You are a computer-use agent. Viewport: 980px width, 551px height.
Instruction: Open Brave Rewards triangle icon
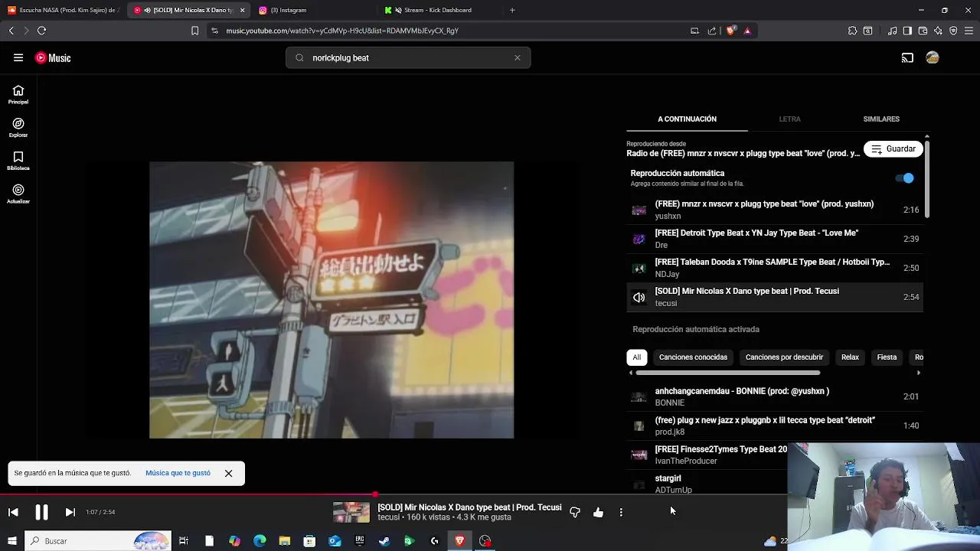pyautogui.click(x=747, y=31)
